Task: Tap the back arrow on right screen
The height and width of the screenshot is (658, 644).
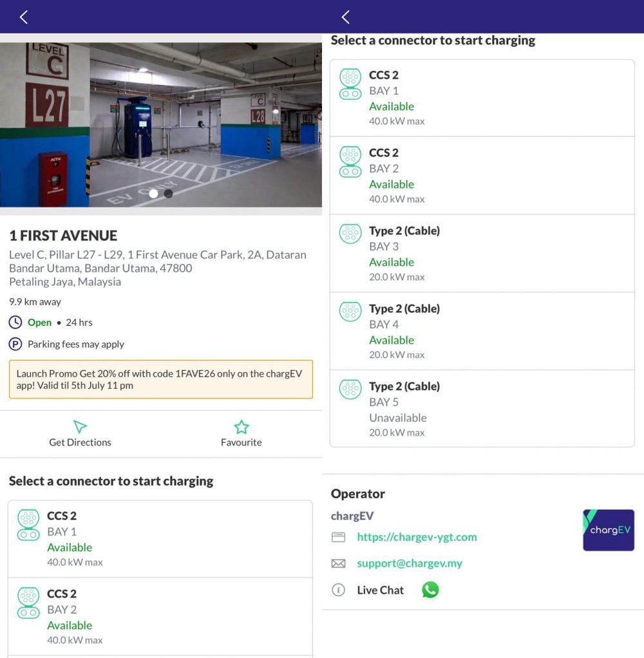Action: (346, 17)
